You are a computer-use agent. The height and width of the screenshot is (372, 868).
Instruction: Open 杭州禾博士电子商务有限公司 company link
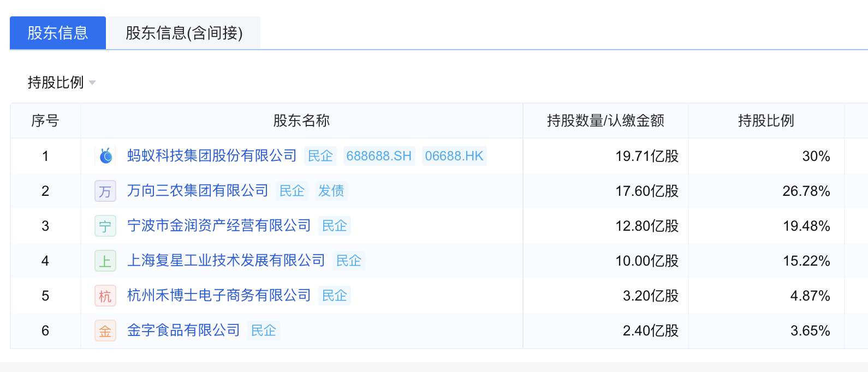pos(219,296)
